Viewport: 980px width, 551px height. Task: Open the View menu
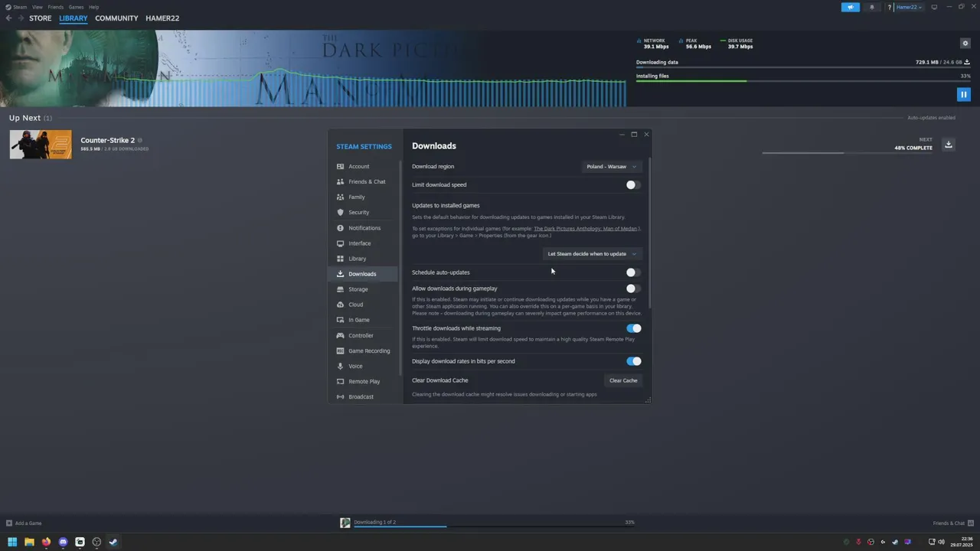click(37, 7)
